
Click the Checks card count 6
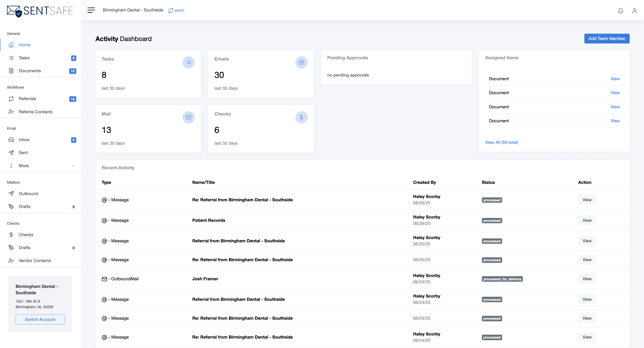[x=217, y=130]
